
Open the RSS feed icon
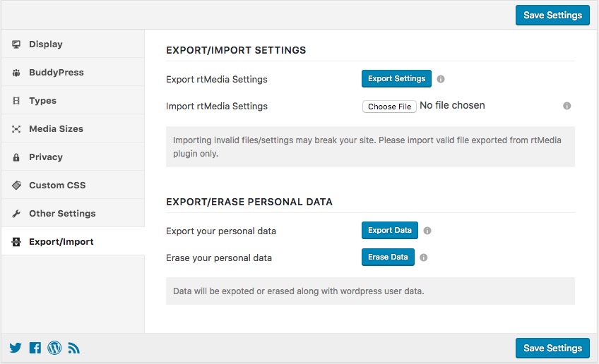coord(73,348)
